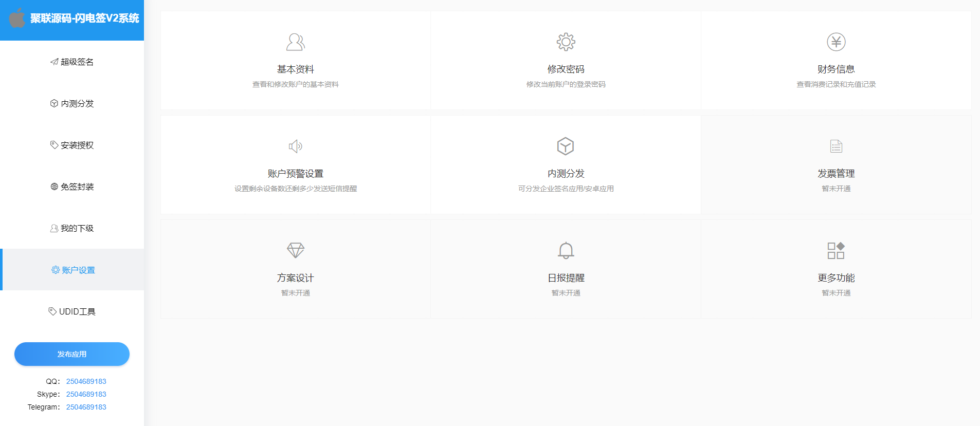Click the 更多功能 card title

tap(837, 278)
